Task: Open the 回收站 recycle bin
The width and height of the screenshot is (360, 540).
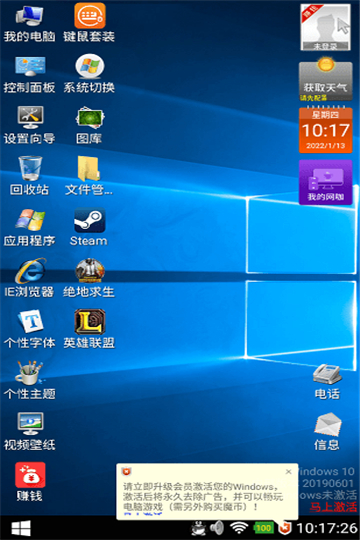Action: 30,176
